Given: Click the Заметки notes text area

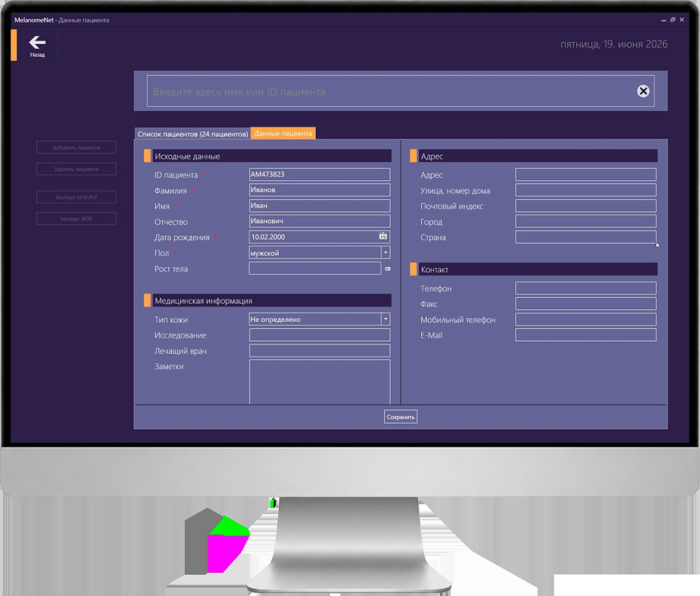Looking at the screenshot, I should click(320, 382).
